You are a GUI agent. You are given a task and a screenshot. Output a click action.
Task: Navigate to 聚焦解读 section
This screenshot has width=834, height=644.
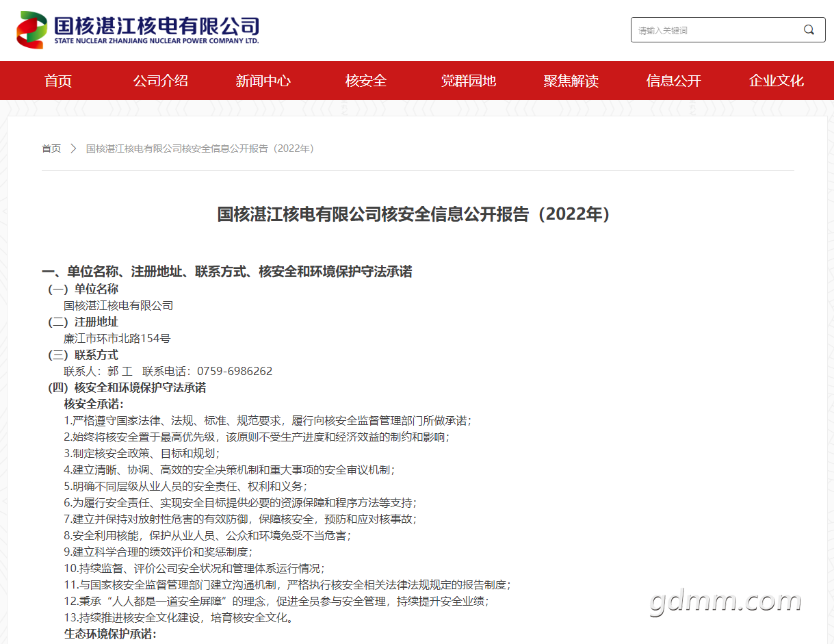click(x=571, y=81)
